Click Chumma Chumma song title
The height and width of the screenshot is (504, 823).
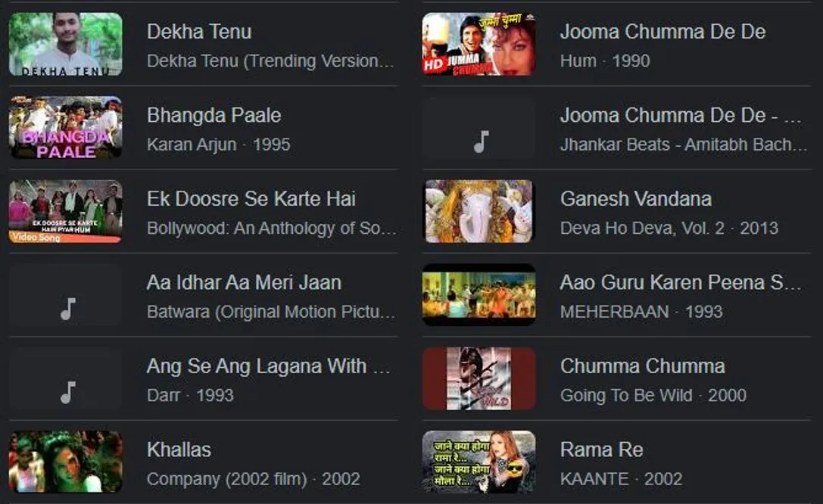pyautogui.click(x=643, y=366)
